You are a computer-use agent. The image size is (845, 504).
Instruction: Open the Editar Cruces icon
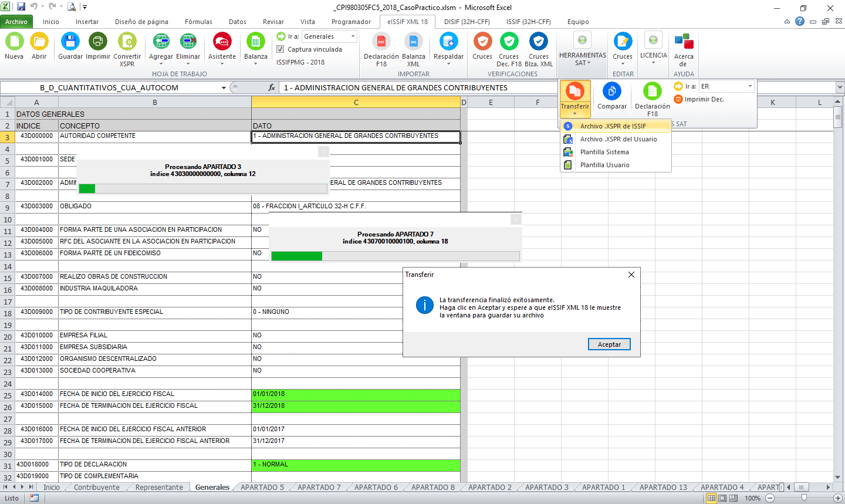(x=623, y=42)
